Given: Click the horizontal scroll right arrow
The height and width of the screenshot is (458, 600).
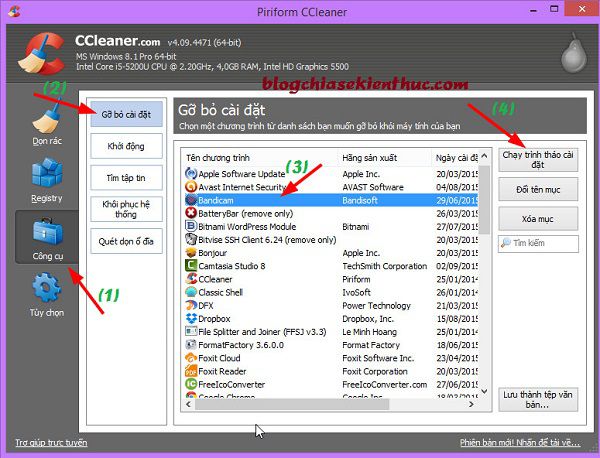Looking at the screenshot, I should tap(471, 404).
